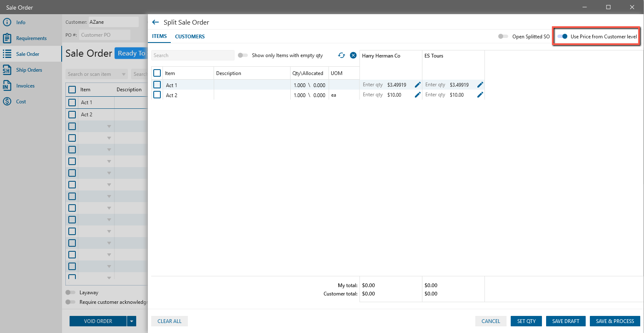Screen dimensions: 644x333
Task: Open Invoices icon in sidebar
Action: tap(7, 85)
